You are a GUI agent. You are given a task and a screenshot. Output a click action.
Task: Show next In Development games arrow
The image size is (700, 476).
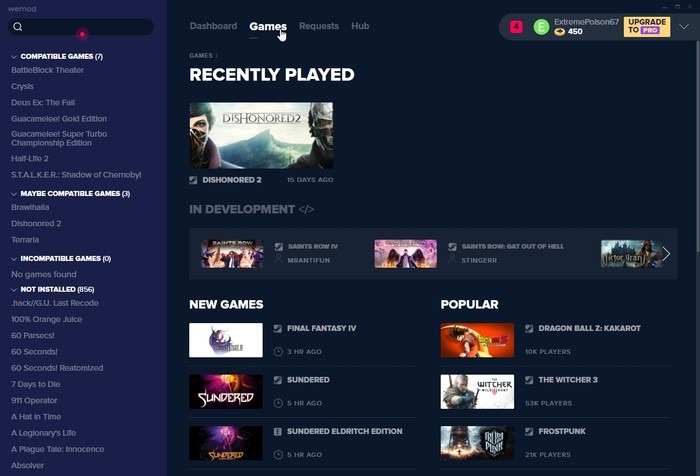(666, 254)
